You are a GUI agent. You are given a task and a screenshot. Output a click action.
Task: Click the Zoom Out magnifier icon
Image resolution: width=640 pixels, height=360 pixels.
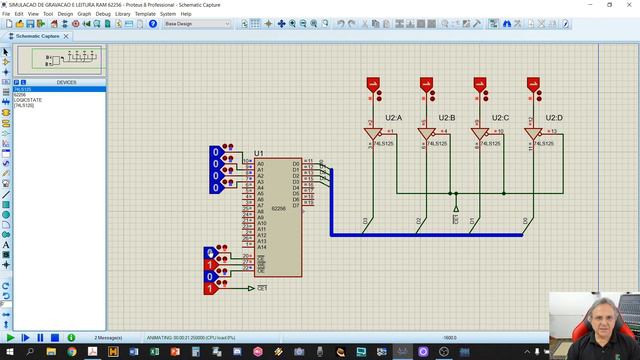point(303,24)
